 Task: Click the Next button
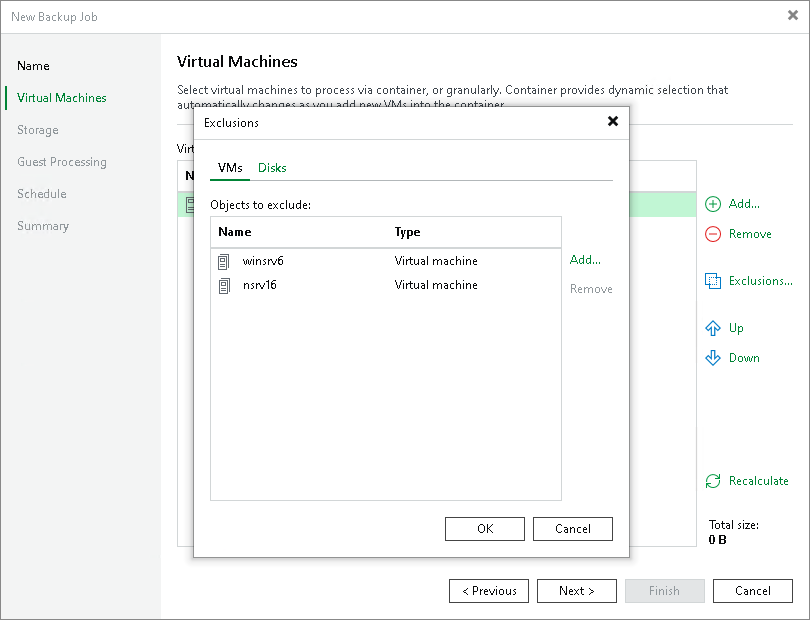[577, 591]
